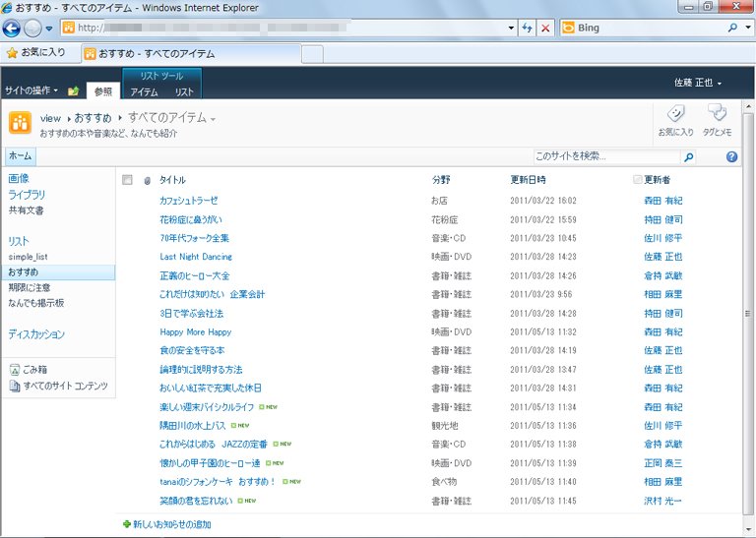756x538 pixels.
Task: Click the orange site logo icon
Action: (x=20, y=123)
